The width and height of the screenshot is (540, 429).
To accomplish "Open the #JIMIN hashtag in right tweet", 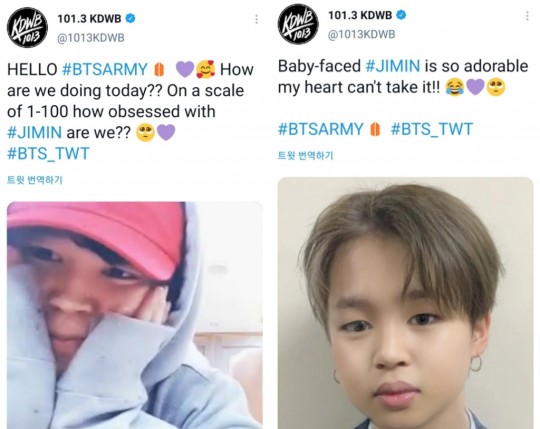I will (x=393, y=66).
